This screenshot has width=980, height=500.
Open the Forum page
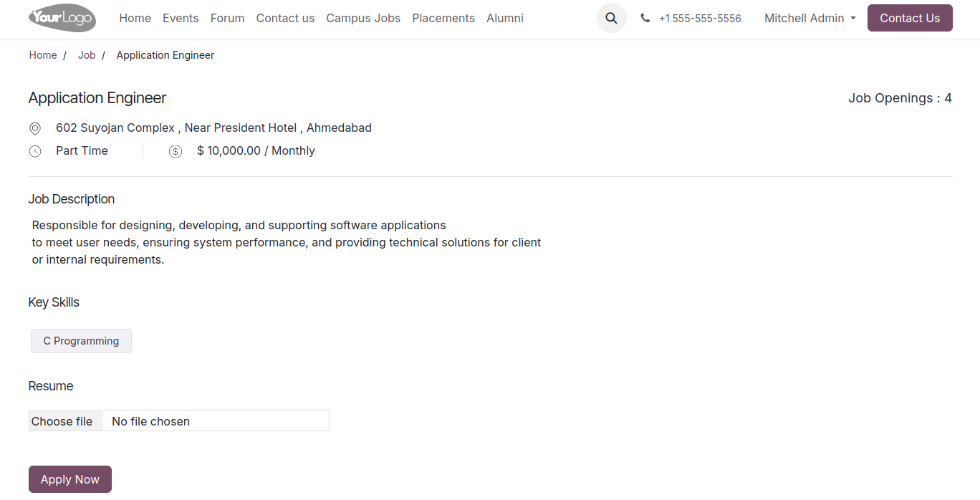click(227, 18)
